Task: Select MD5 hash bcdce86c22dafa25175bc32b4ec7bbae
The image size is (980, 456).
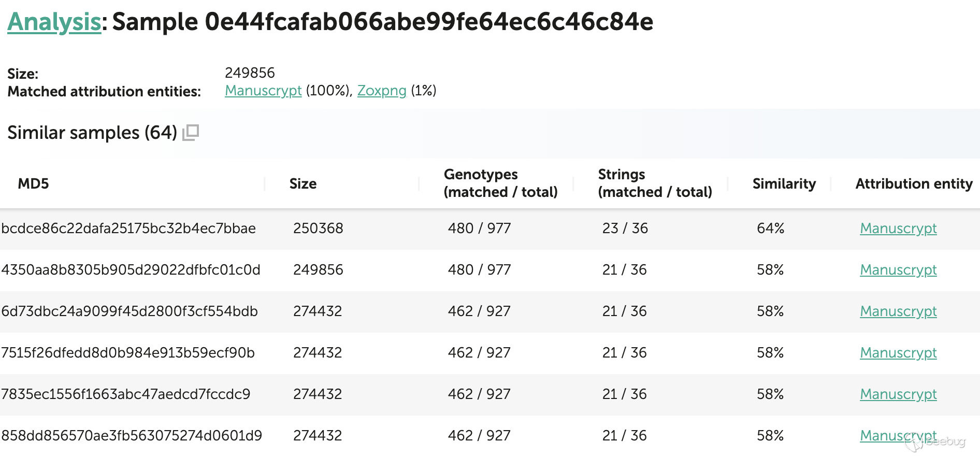Action: (x=128, y=229)
